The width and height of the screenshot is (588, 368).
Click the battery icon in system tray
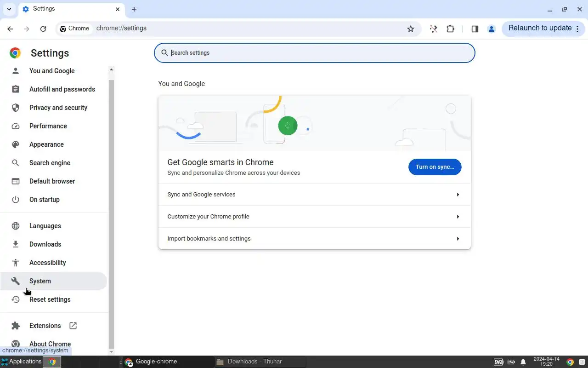click(499, 362)
